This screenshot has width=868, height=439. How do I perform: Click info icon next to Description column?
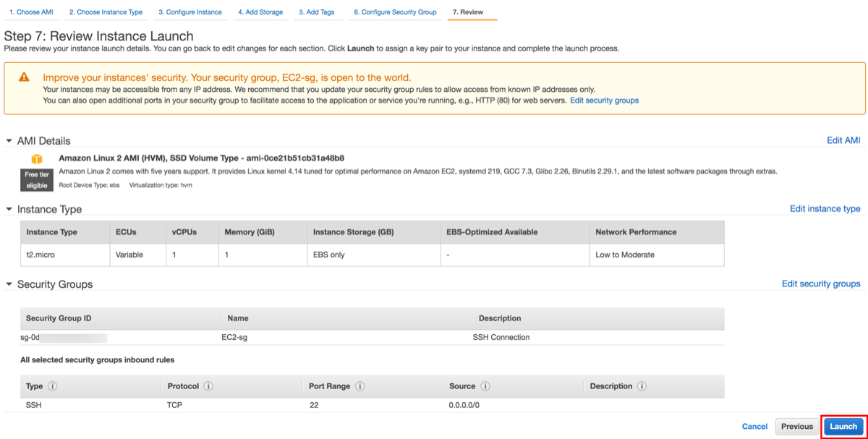(642, 386)
